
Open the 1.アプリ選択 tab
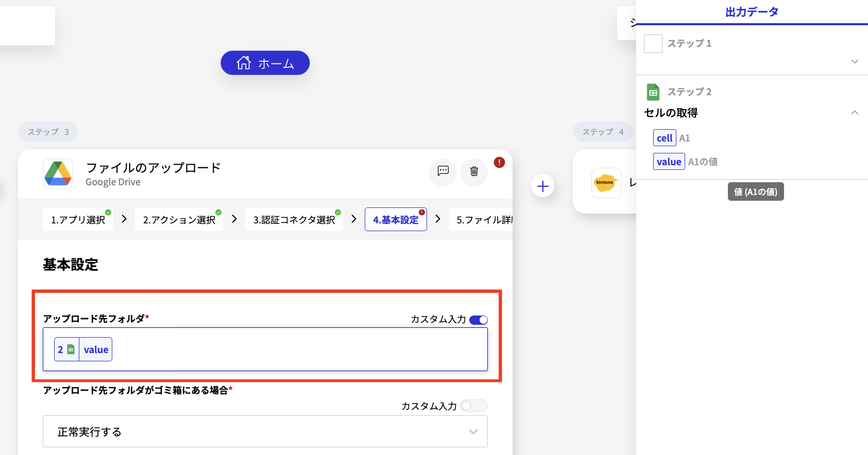[78, 220]
